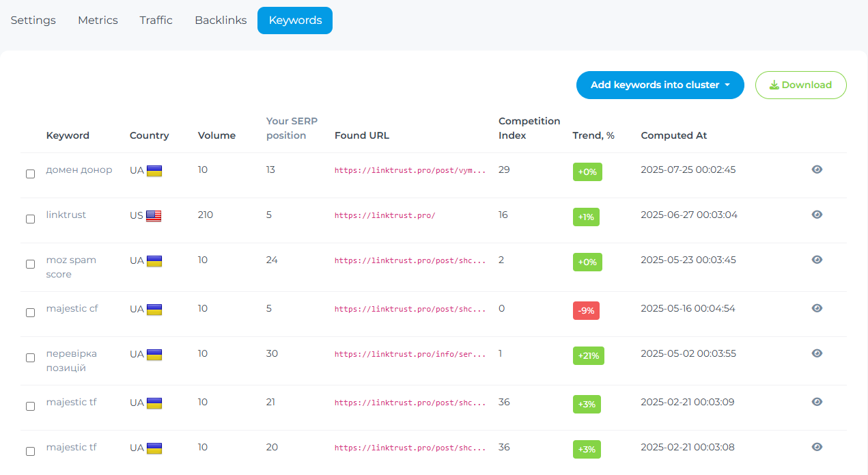Click eye icon for перевірка позицій row
Viewport: 868px width, 475px height.
point(816,353)
